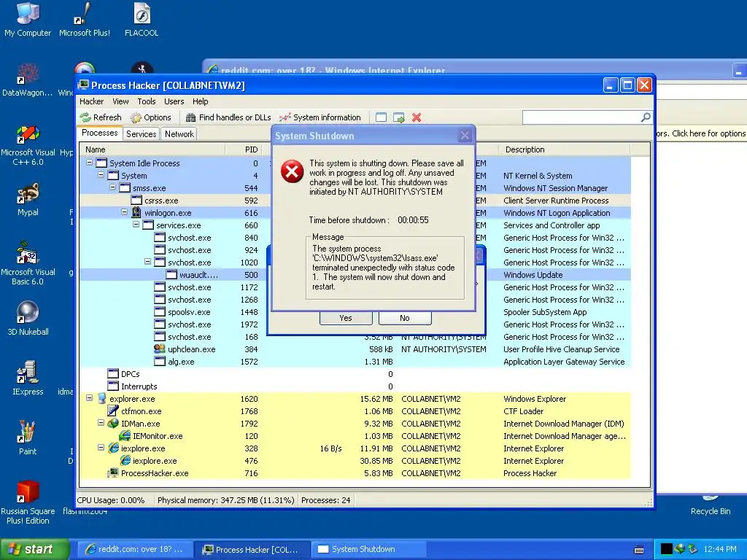Select explorer.exe process icon

point(101,398)
